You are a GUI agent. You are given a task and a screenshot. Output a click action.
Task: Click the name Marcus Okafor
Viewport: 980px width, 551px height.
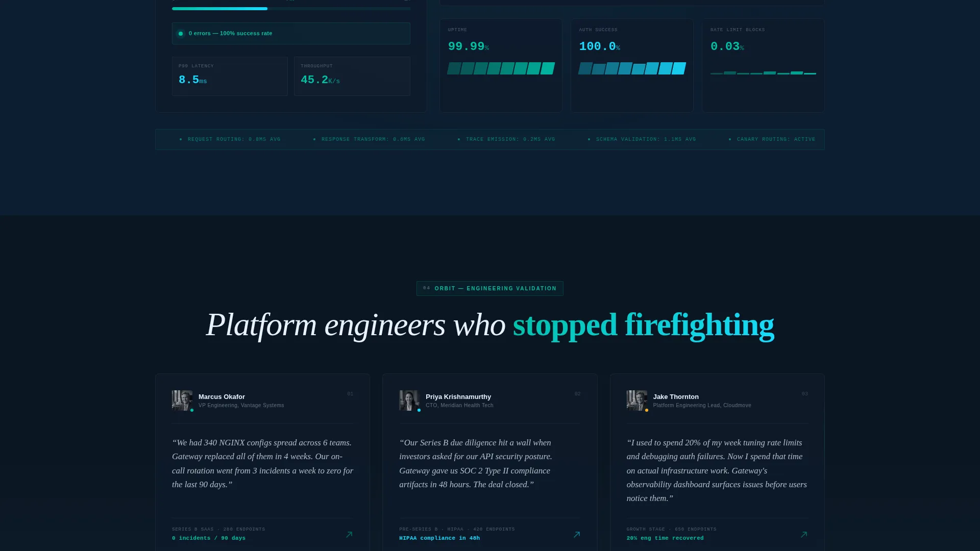tap(222, 396)
